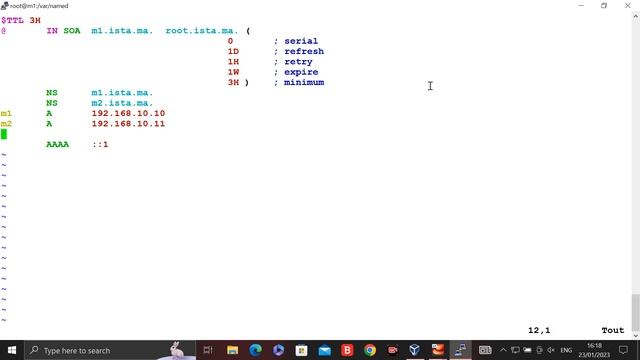
Task: Click 'root.ista.ma.' in the SOA line
Action: click(202, 31)
